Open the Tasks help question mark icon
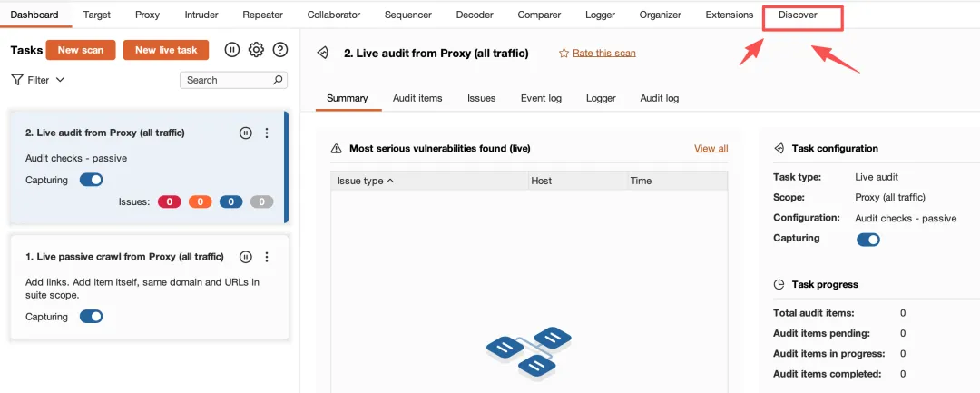This screenshot has width=980, height=393. [280, 50]
